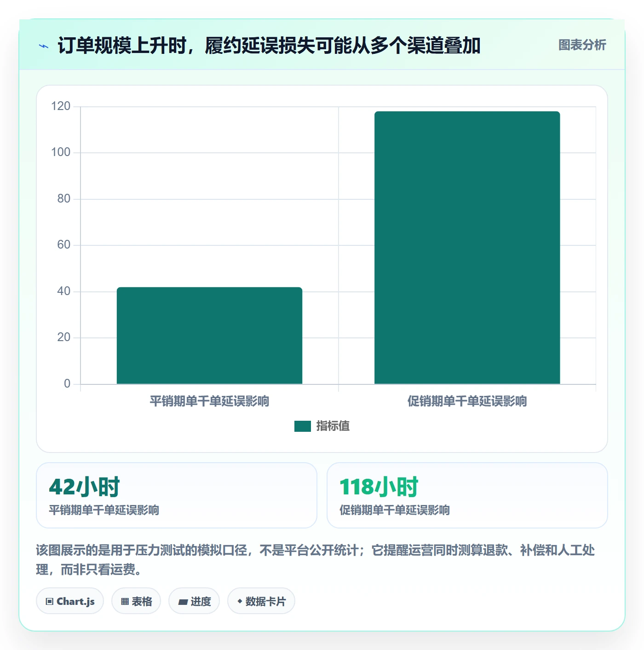644x650 pixels.
Task: Click the caption under 118小时 card
Action: pos(395,510)
